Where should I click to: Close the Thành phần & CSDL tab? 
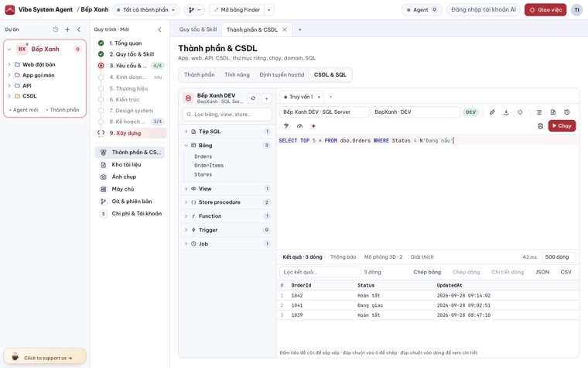tap(285, 29)
